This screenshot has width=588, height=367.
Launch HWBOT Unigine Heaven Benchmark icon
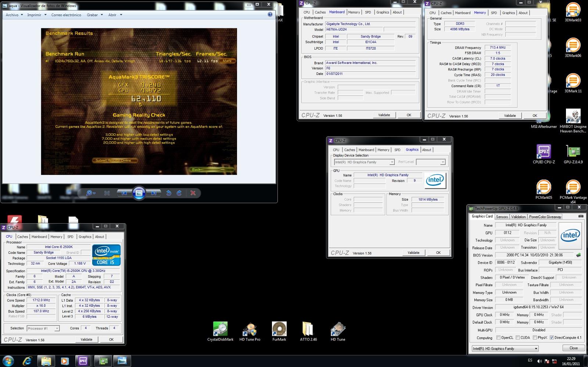coord(573,121)
